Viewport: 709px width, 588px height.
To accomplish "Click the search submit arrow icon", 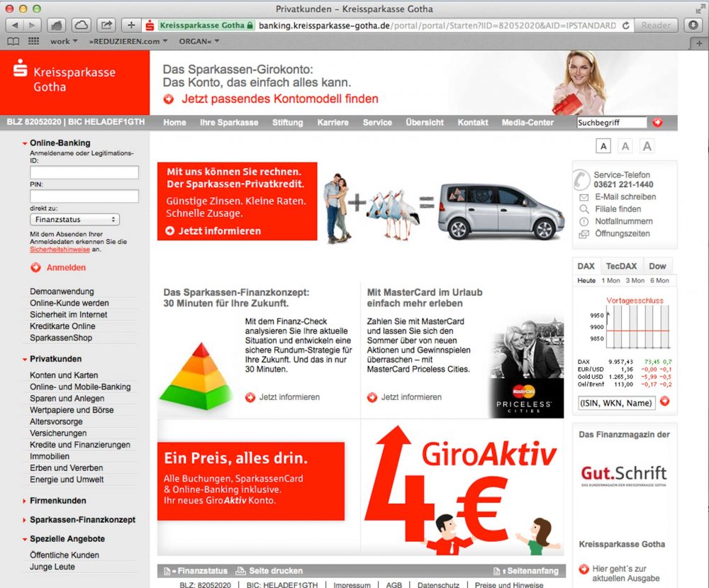I will [x=657, y=123].
